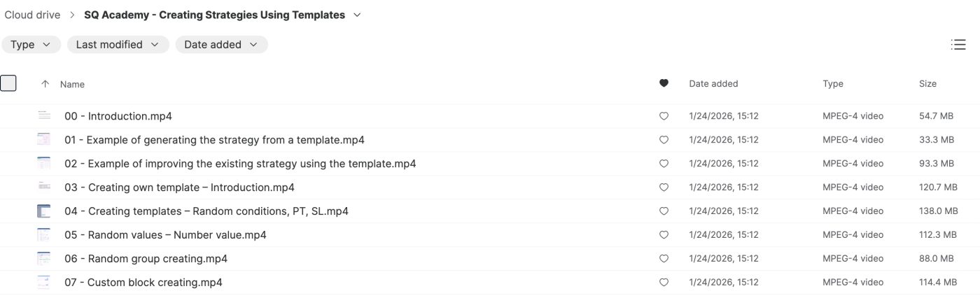980x305 pixels.
Task: Toggle favorite on 06 - Random group creating
Action: point(664,259)
